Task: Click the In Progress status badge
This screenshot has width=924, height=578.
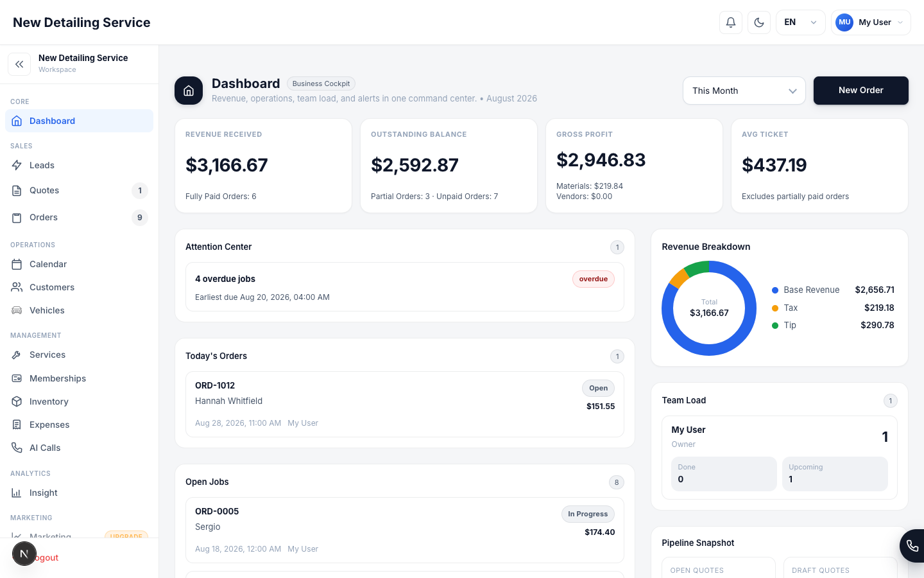Action: pyautogui.click(x=588, y=514)
